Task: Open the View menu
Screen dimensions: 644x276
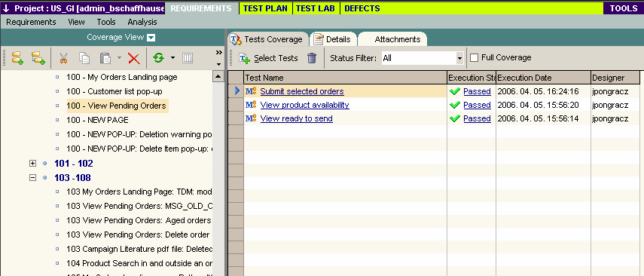Action: pos(76,22)
